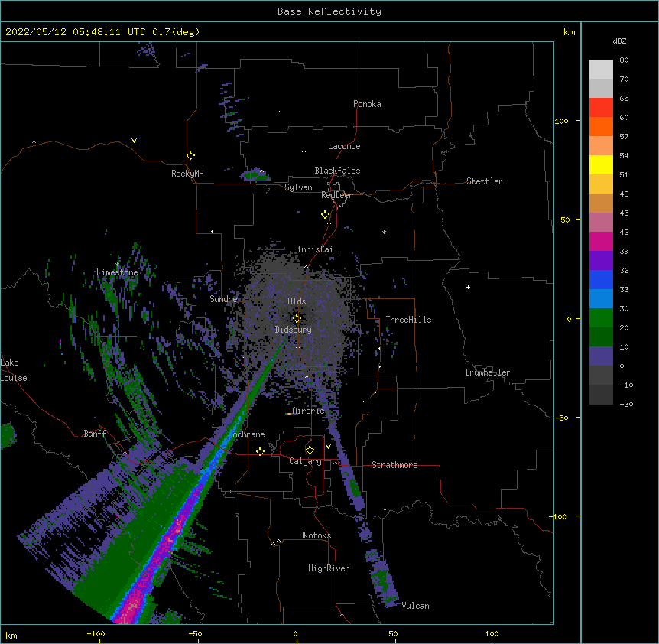Pick the light blue 30-33 dBZ legend swatch

(x=601, y=298)
